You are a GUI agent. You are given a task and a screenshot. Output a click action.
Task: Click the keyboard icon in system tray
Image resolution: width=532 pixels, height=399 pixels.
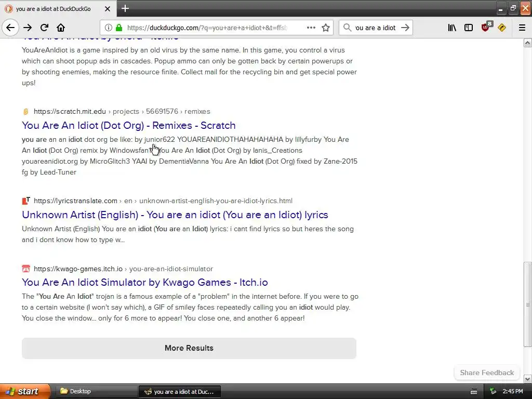pos(474,392)
